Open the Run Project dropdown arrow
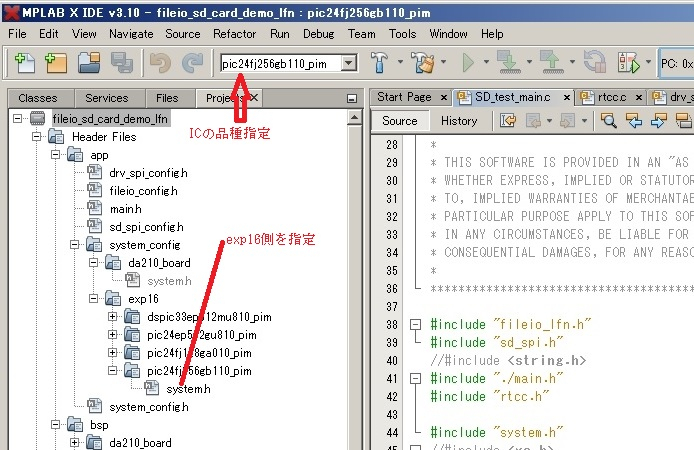The width and height of the screenshot is (694, 450). [x=486, y=62]
